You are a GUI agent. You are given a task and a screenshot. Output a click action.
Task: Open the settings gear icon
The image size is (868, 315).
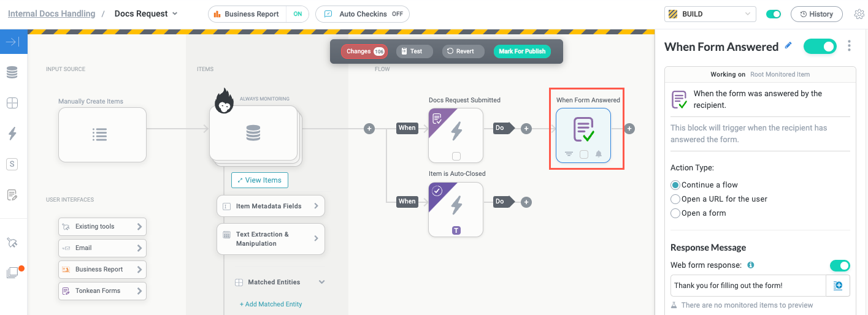859,14
